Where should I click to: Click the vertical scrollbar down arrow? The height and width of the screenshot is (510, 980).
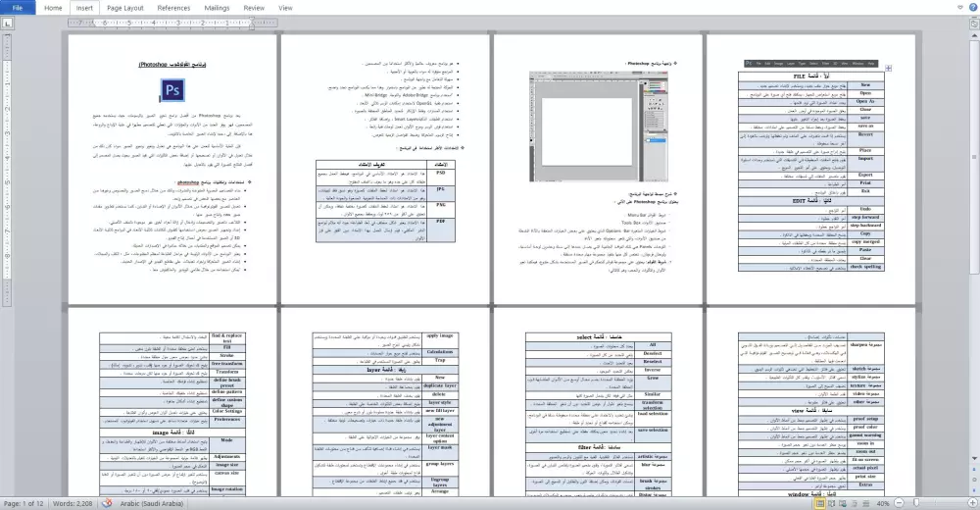tap(974, 459)
